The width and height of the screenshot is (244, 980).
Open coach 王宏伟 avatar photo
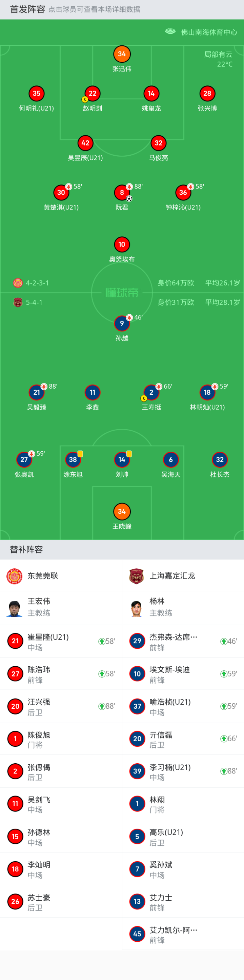15,608
